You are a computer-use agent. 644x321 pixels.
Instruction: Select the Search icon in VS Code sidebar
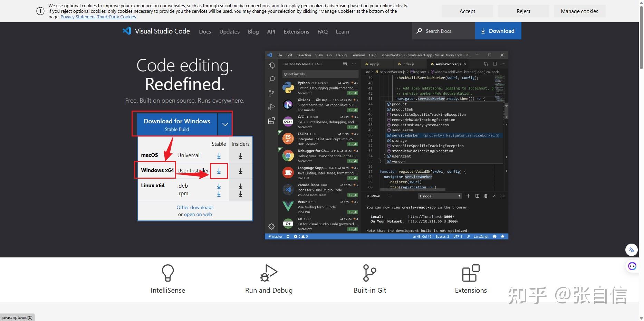271,79
